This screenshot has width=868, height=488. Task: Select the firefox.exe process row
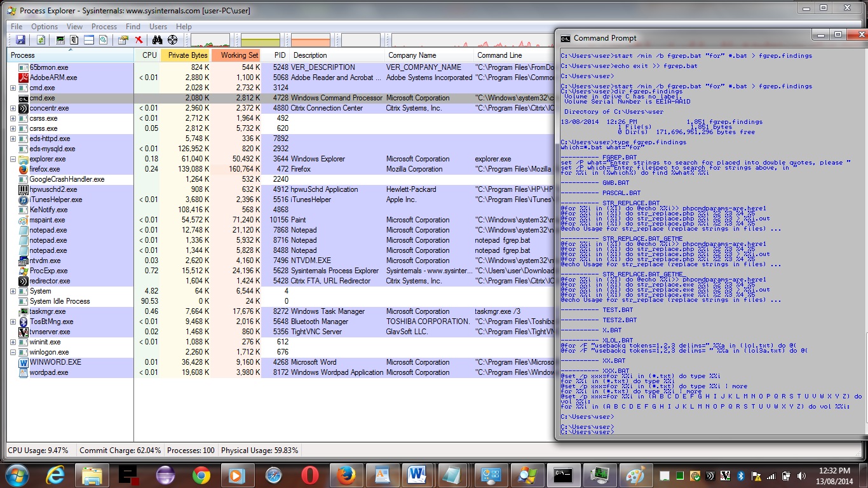pyautogui.click(x=44, y=169)
